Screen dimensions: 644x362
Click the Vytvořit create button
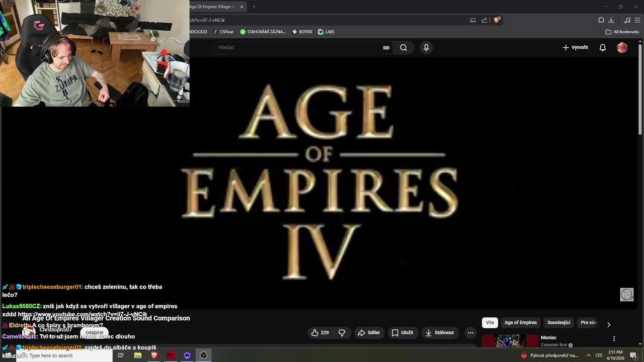click(x=575, y=47)
